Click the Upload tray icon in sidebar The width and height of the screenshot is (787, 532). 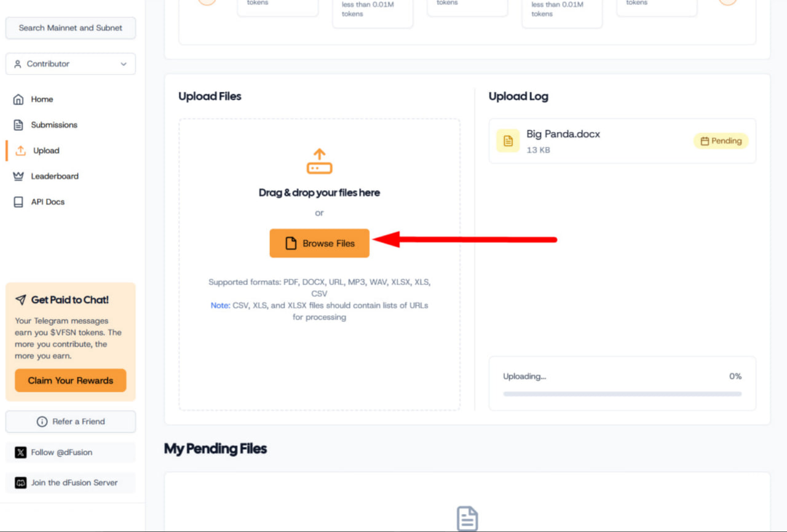(21, 151)
